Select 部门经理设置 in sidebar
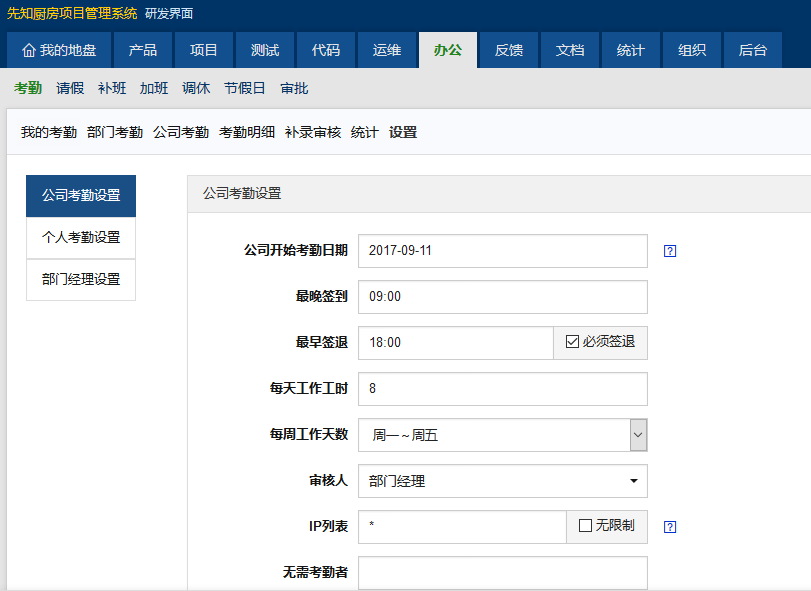The image size is (811, 591). [x=81, y=280]
